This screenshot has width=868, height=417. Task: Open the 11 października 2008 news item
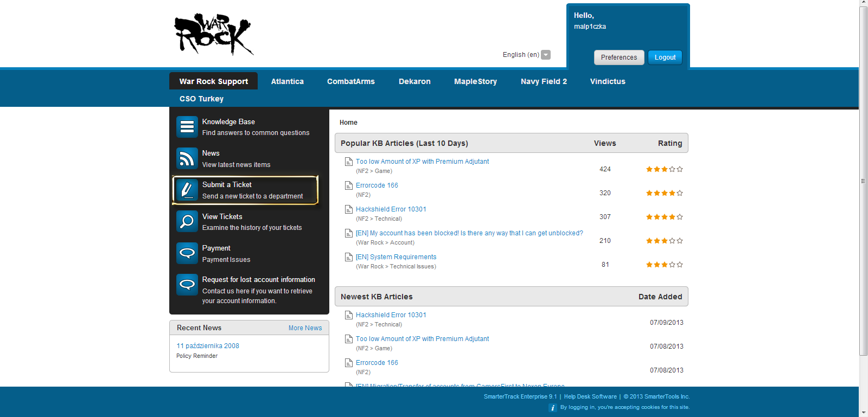click(x=208, y=346)
